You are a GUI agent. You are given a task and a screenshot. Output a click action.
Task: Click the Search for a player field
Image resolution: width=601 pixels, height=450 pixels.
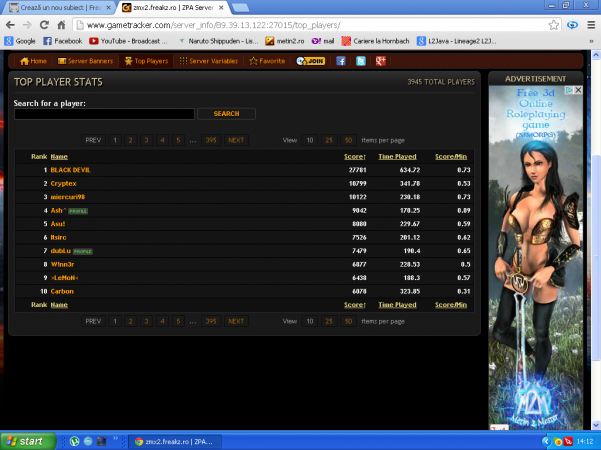[x=104, y=114]
